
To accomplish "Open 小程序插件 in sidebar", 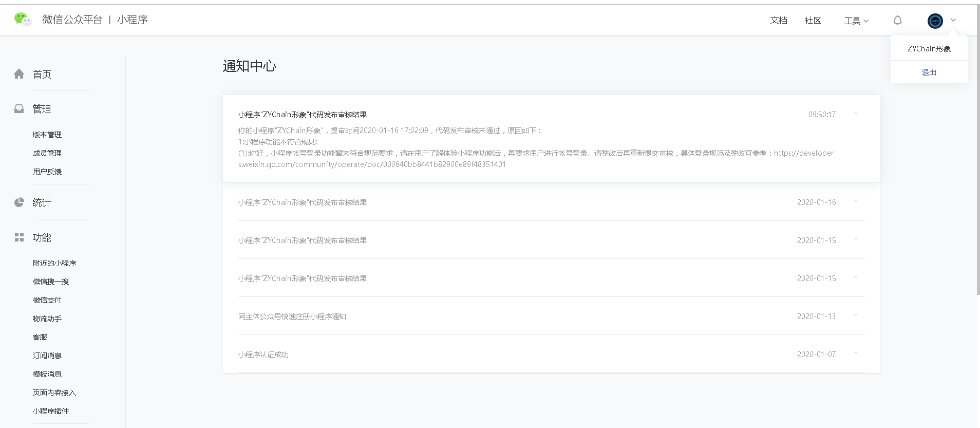I will [51, 411].
